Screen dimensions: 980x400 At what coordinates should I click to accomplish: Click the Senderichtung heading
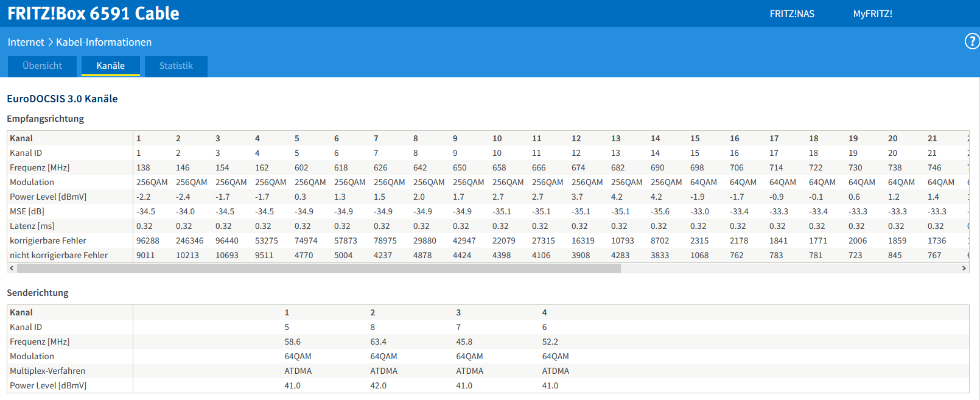pyautogui.click(x=37, y=293)
